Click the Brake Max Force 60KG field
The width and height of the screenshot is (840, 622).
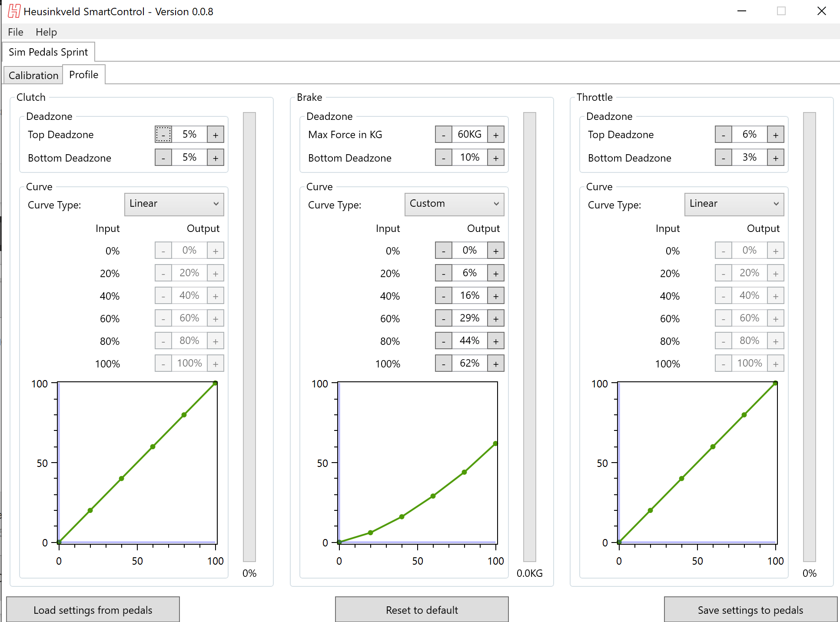pyautogui.click(x=469, y=135)
